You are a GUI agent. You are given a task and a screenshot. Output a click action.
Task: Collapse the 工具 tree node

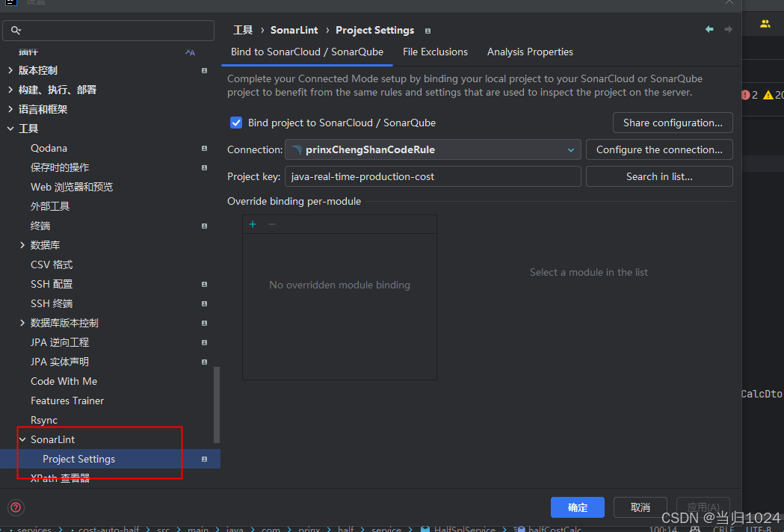click(10, 129)
